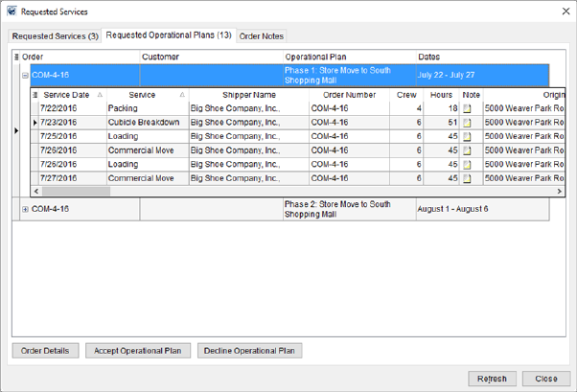
Task: Open the note icon for Cubicle Breakdown
Action: point(468,123)
